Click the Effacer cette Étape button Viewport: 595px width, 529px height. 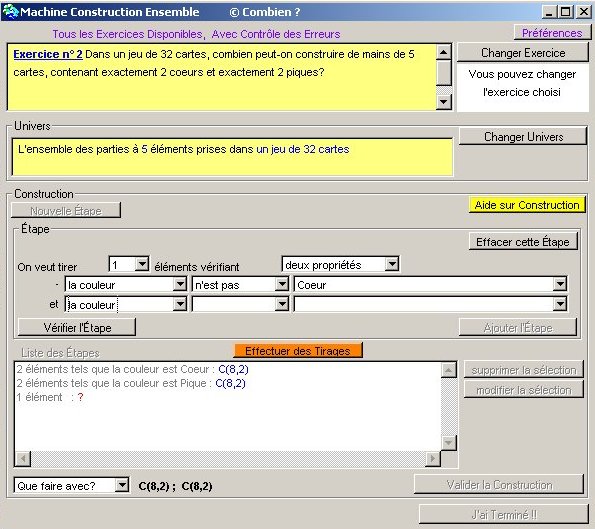click(x=523, y=242)
